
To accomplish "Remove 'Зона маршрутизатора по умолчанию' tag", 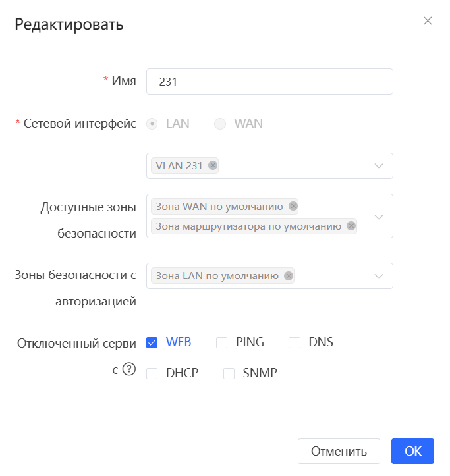I will (351, 226).
